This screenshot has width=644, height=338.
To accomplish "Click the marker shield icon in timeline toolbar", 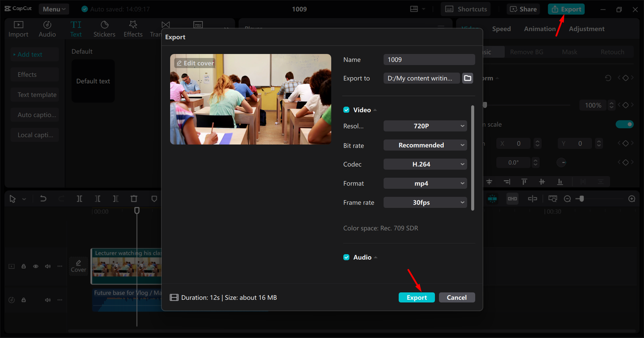I will pos(154,199).
